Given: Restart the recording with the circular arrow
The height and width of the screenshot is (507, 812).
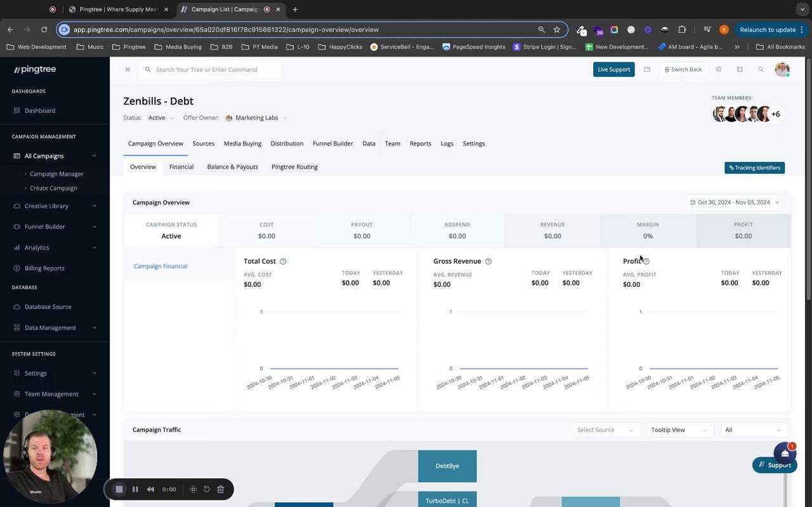Looking at the screenshot, I should tap(207, 489).
